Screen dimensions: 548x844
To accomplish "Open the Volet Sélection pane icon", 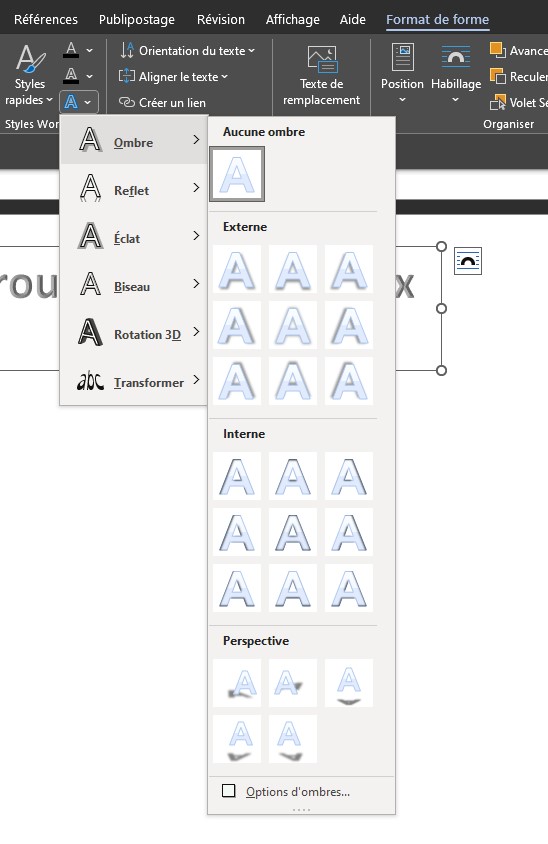I will (x=497, y=102).
